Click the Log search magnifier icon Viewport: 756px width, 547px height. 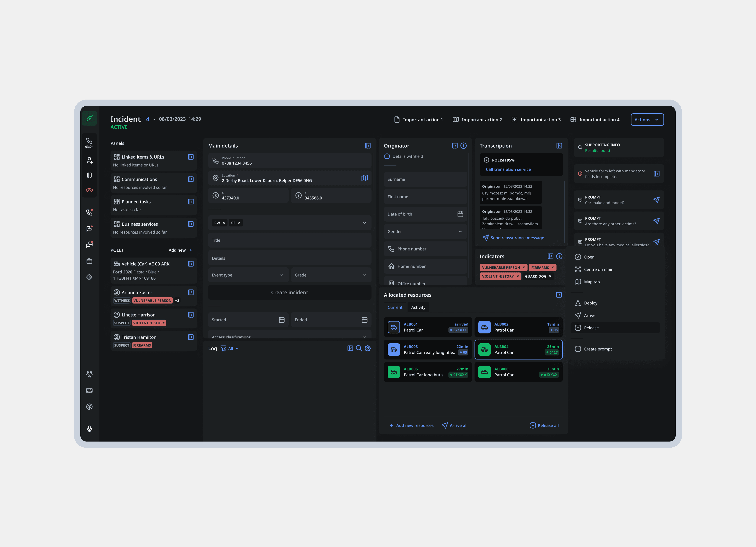pos(359,348)
